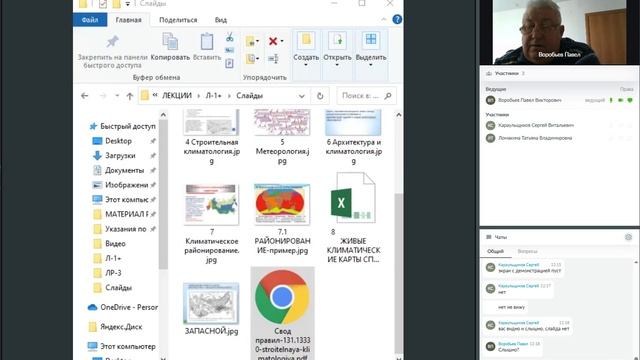640x360 pixels.
Task: Click host Воробьев Павел Викторович in participants
Action: pyautogui.click(x=529, y=100)
